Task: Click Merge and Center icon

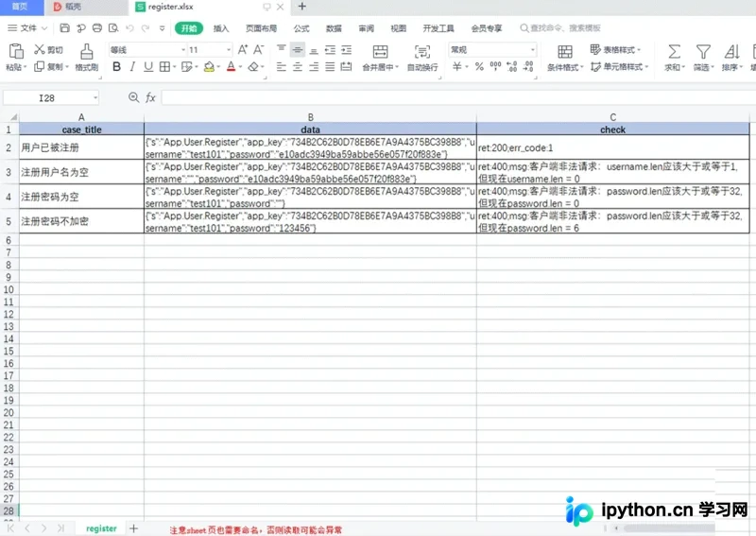Action: (x=381, y=52)
